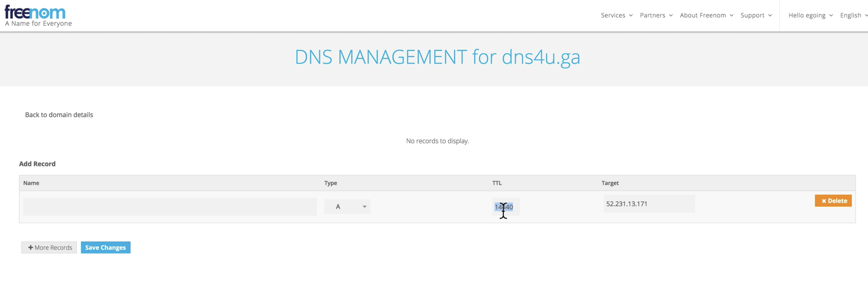This screenshot has width=868, height=292.
Task: Click the "No records to display." text
Action: [437, 141]
